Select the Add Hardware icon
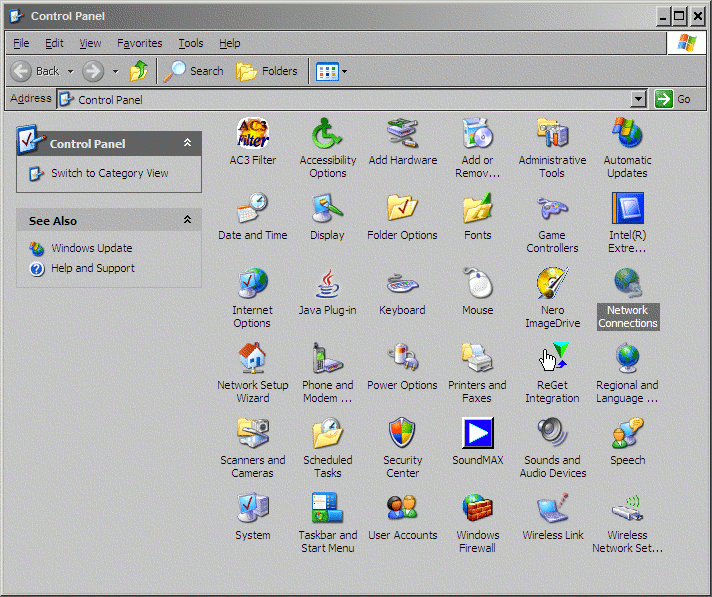712x597 pixels. (x=402, y=133)
